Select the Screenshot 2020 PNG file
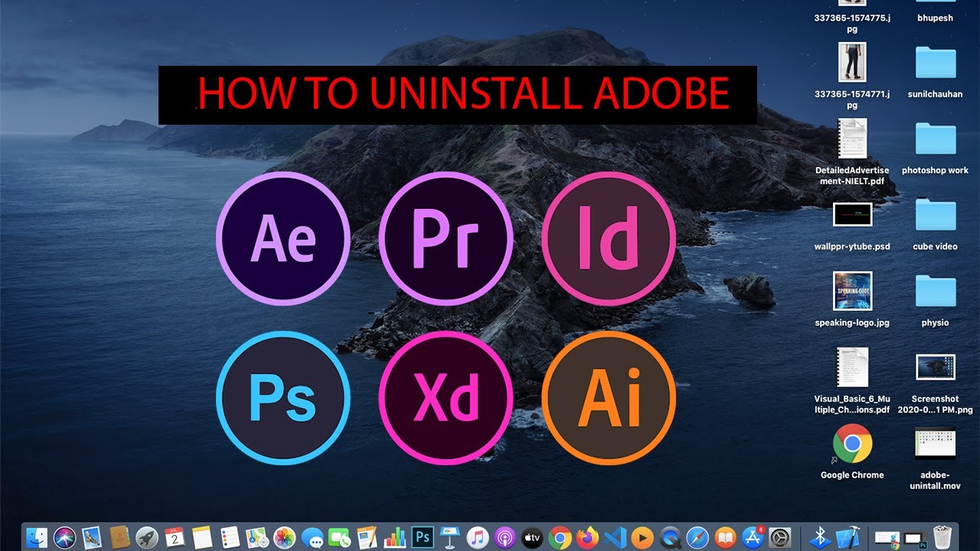 coord(936,383)
